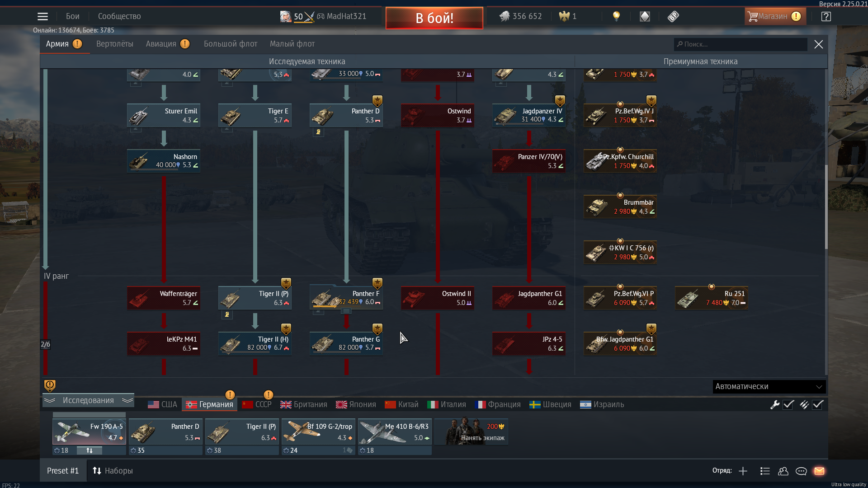Click the light bulb hints icon

(616, 16)
